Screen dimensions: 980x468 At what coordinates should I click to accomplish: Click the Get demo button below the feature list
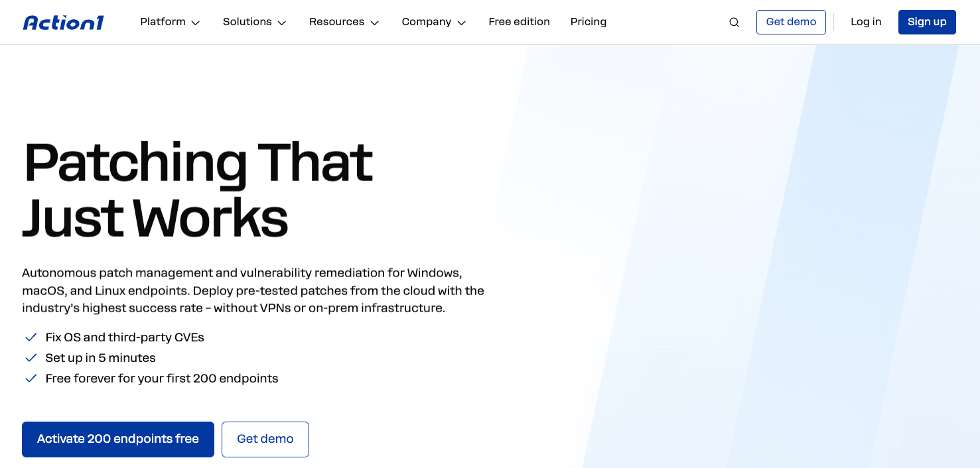[x=265, y=439]
